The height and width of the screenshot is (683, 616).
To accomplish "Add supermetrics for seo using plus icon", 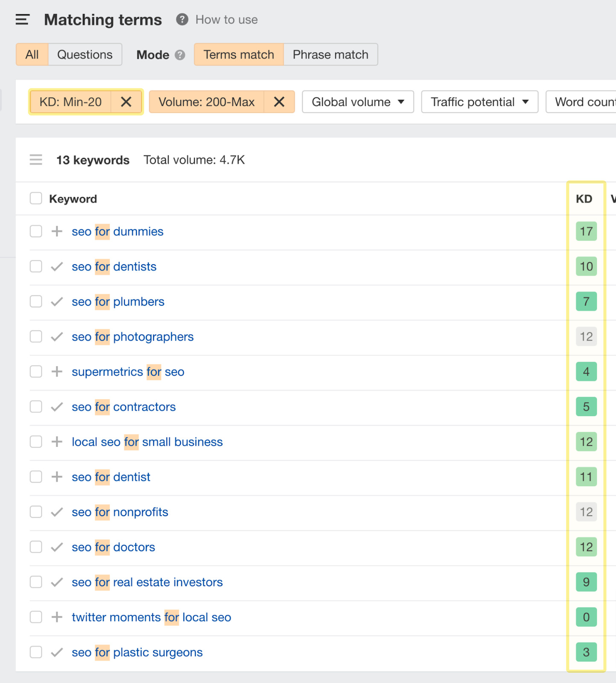I will point(57,372).
